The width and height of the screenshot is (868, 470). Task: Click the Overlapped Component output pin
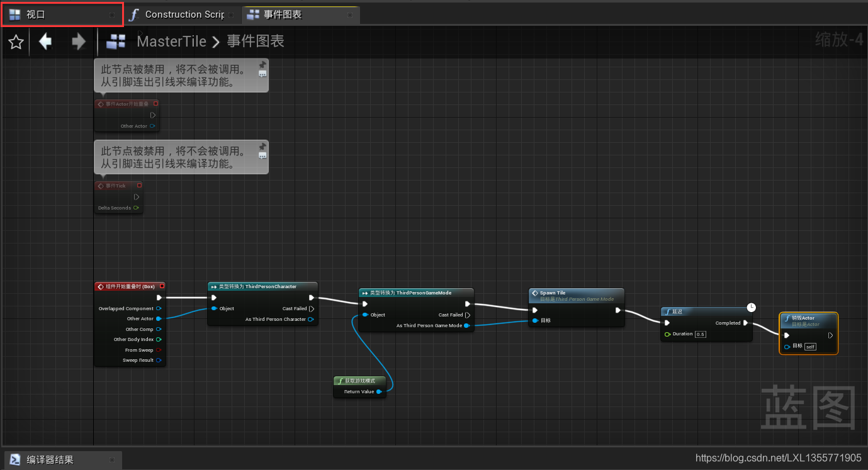[x=159, y=308]
